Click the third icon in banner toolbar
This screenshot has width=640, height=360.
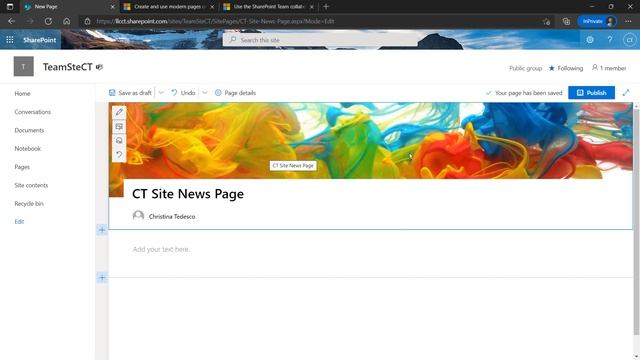click(119, 140)
